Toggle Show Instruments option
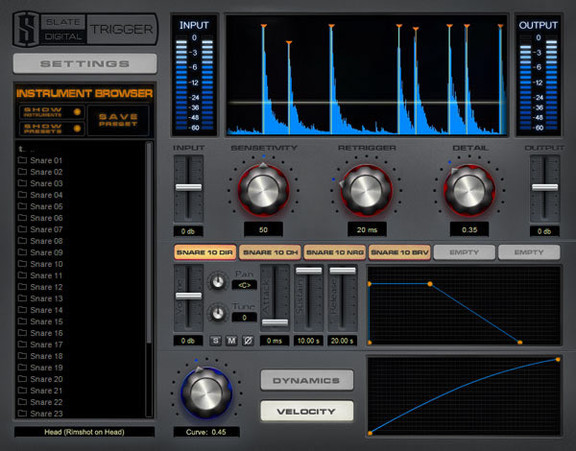The width and height of the screenshot is (576, 451). point(52,112)
